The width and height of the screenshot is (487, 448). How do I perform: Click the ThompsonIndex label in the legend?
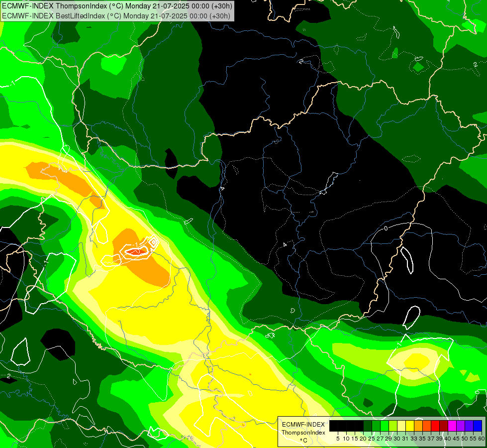point(303,433)
